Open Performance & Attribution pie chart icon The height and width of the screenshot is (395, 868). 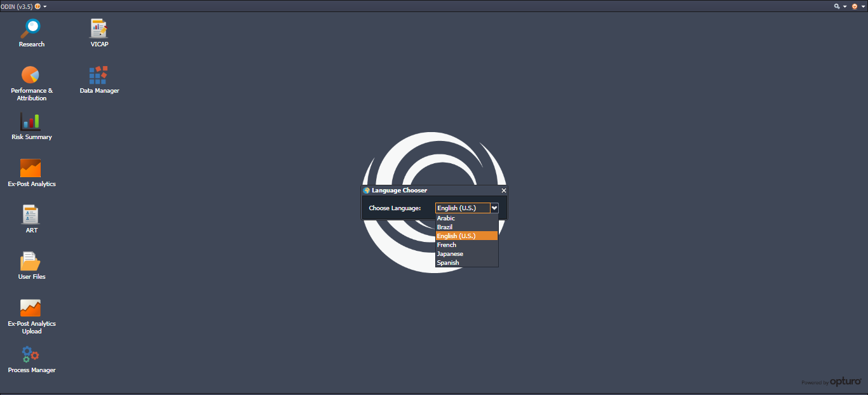click(x=31, y=75)
